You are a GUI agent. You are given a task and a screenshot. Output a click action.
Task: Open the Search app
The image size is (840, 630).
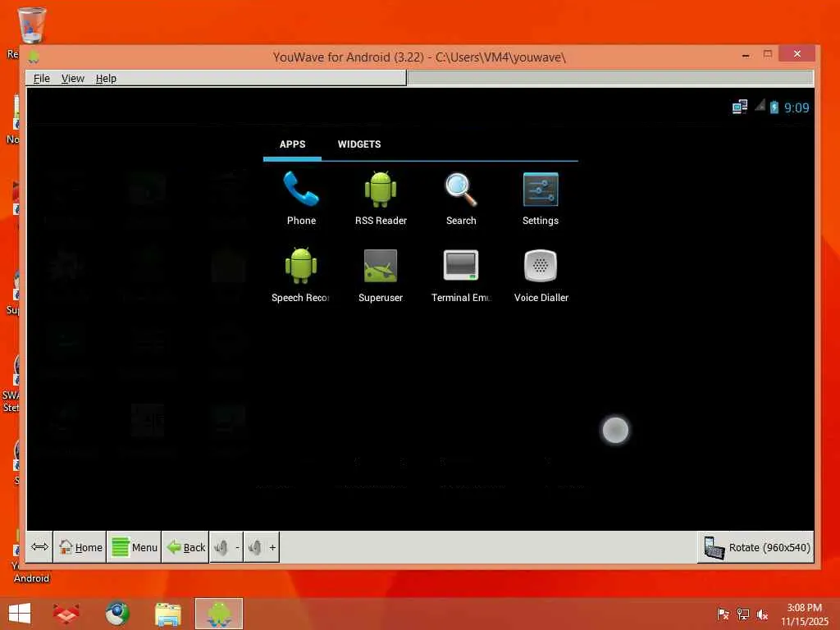pos(461,198)
